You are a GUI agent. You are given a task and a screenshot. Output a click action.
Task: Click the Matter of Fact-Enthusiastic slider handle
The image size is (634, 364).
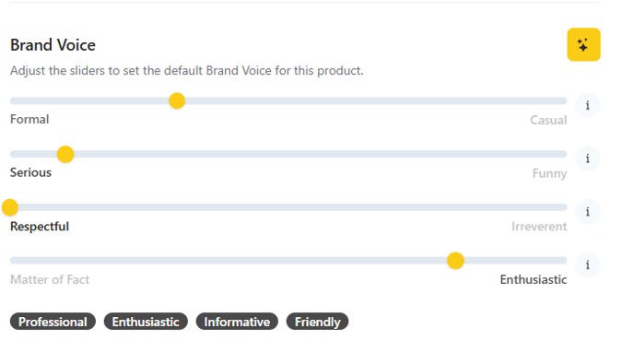click(455, 261)
